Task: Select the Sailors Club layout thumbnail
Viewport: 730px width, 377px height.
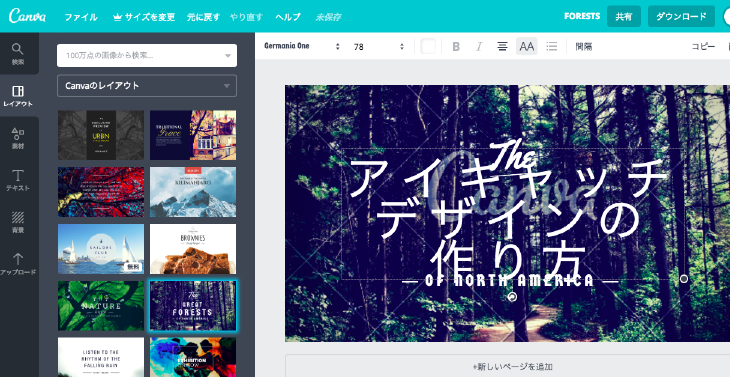Action: pos(101,249)
